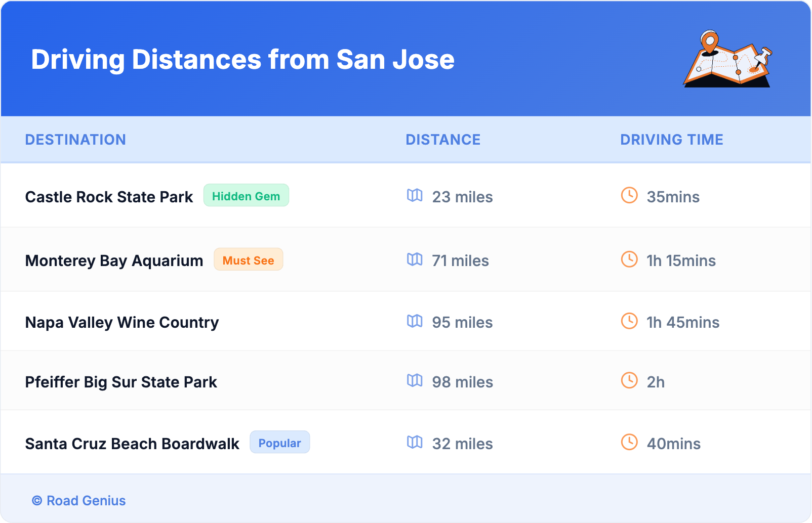812x523 pixels.
Task: Click the clock icon next to 1h 45mins
Action: [629, 321]
